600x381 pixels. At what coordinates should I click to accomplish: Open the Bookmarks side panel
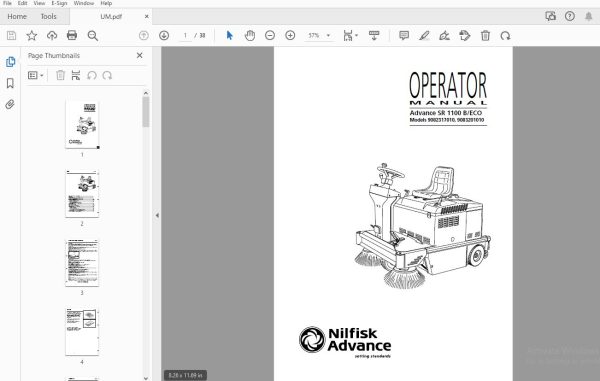click(10, 83)
